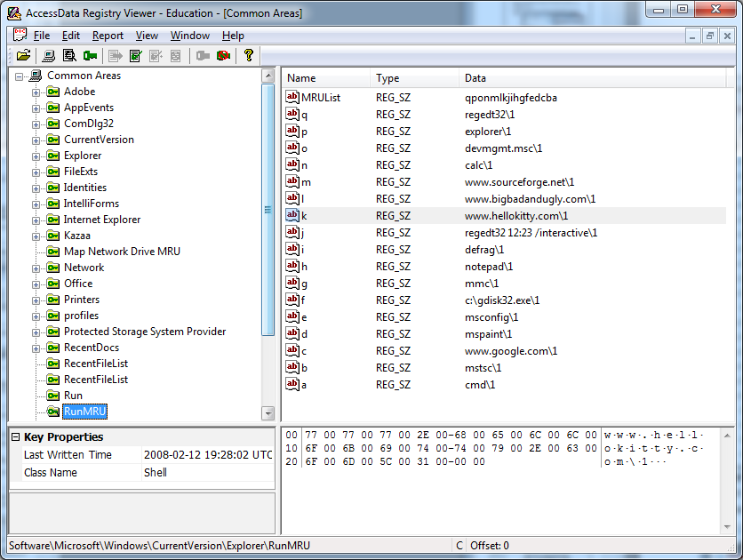Click the key icon beside Office
The image size is (743, 560).
pyautogui.click(x=53, y=284)
